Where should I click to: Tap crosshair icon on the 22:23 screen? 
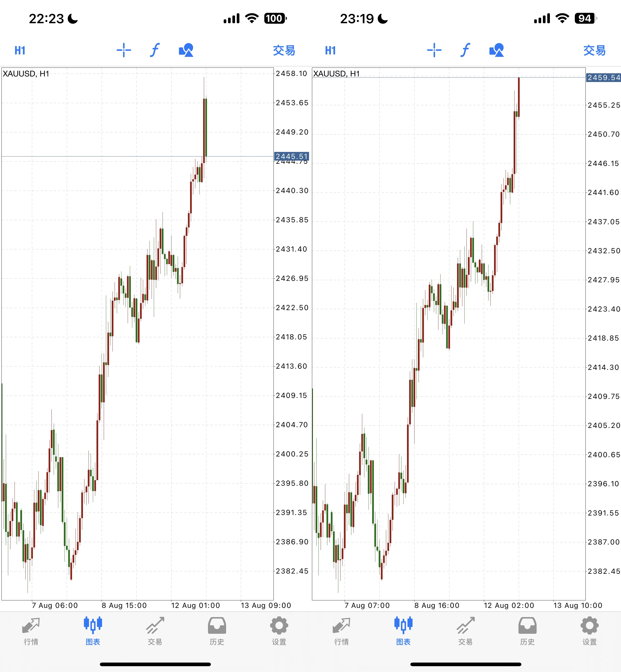point(124,50)
